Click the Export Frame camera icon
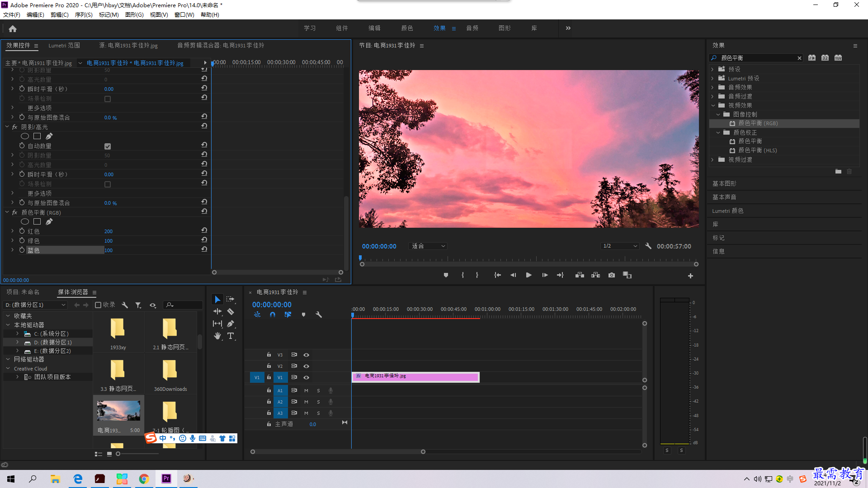The image size is (868, 488). pyautogui.click(x=611, y=275)
